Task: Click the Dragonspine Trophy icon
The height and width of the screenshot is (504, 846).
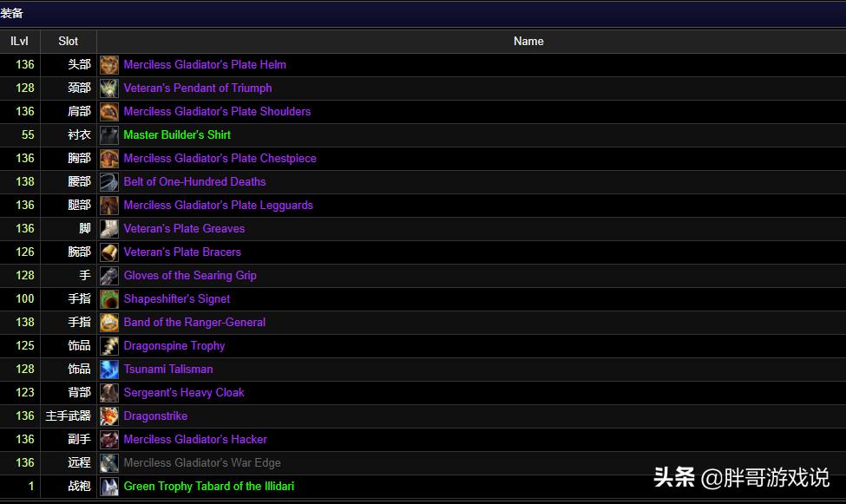Action: coord(109,346)
